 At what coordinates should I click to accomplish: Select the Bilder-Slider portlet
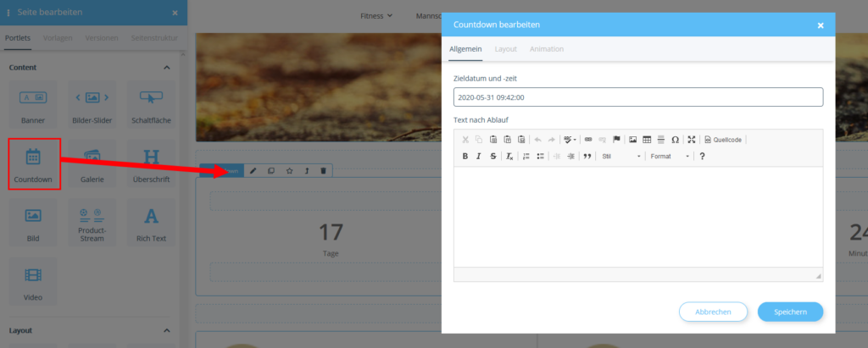[92, 104]
